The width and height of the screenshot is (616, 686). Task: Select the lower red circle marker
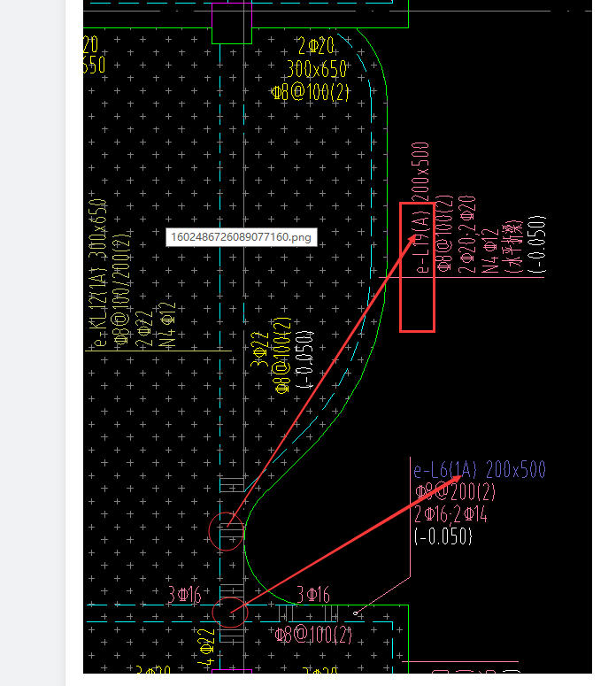(x=230, y=612)
